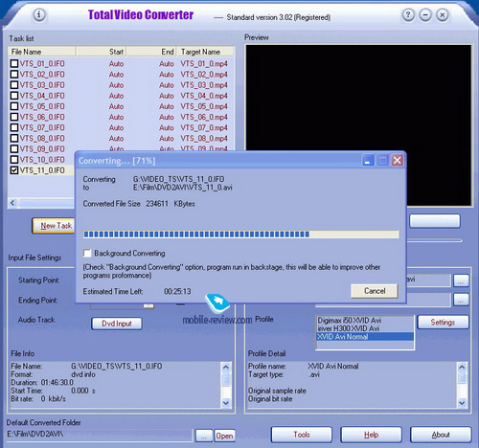Click the conversion progress bar
479x448 pixels.
tap(240, 235)
